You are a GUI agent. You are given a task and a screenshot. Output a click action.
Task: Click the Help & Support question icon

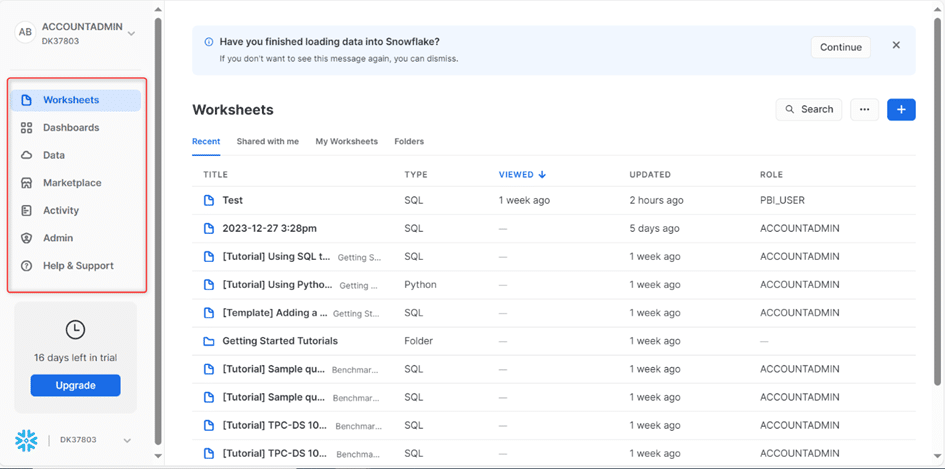26,266
